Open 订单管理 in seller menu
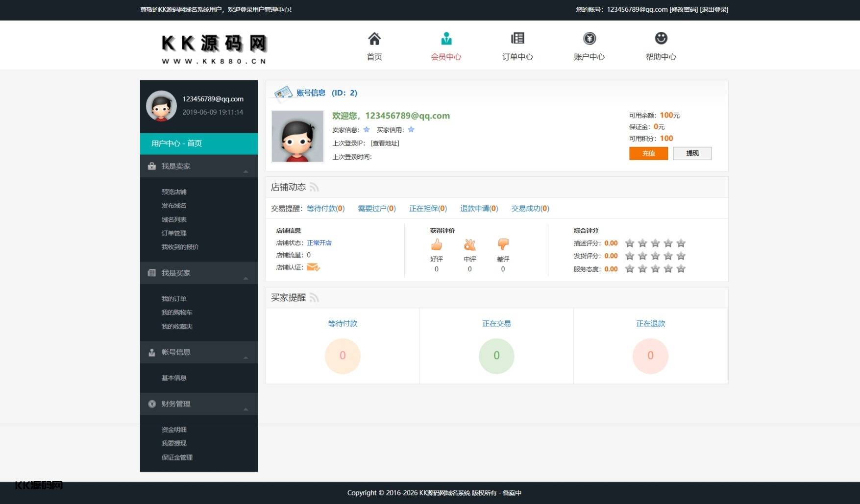Screen dimensions: 860x504 click(x=174, y=234)
